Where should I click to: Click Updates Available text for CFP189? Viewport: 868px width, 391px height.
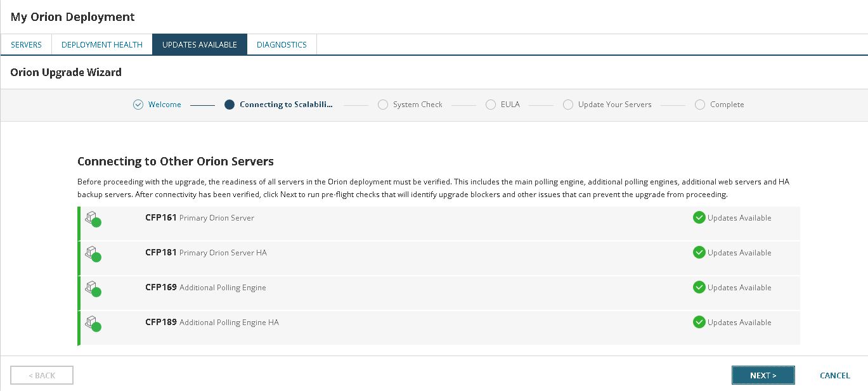coord(739,322)
